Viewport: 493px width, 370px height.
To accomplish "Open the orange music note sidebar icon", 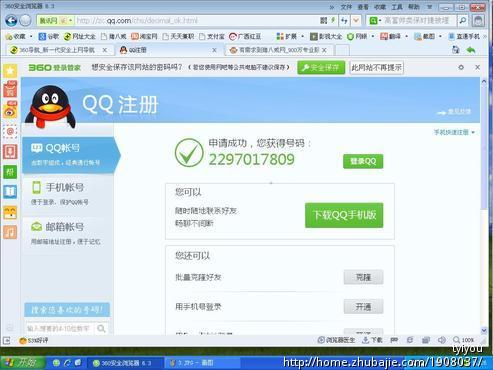I will 10,232.
